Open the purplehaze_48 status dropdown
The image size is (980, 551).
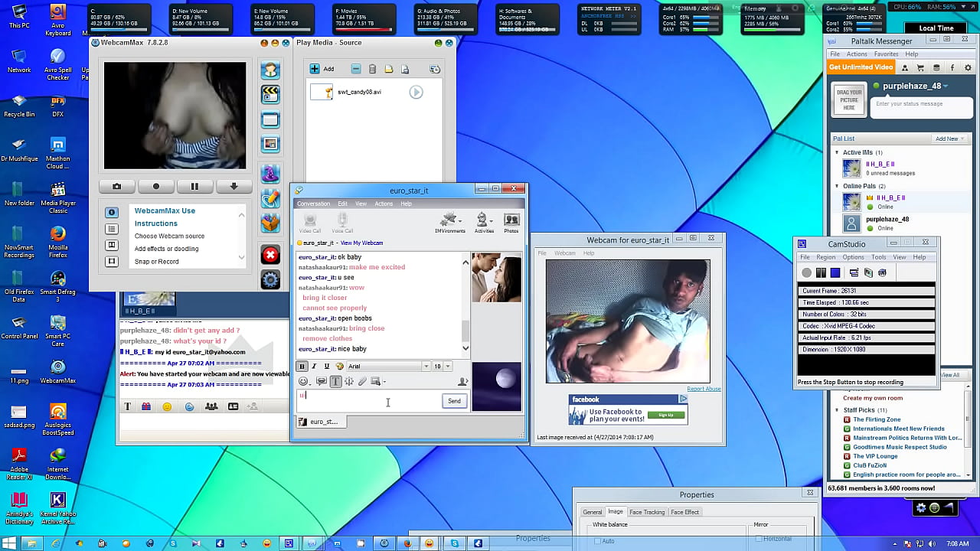(x=946, y=86)
